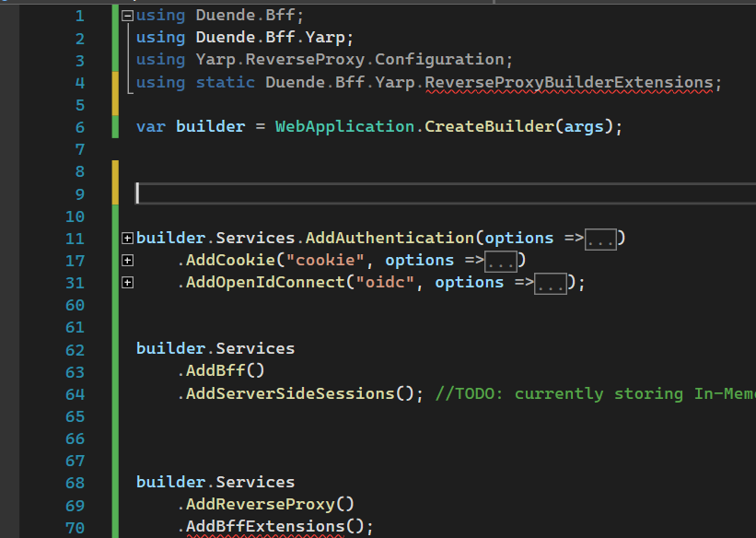The image size is (756, 538).
Task: Open collapsed ellipsis box after AddCookie options
Action: (x=500, y=262)
